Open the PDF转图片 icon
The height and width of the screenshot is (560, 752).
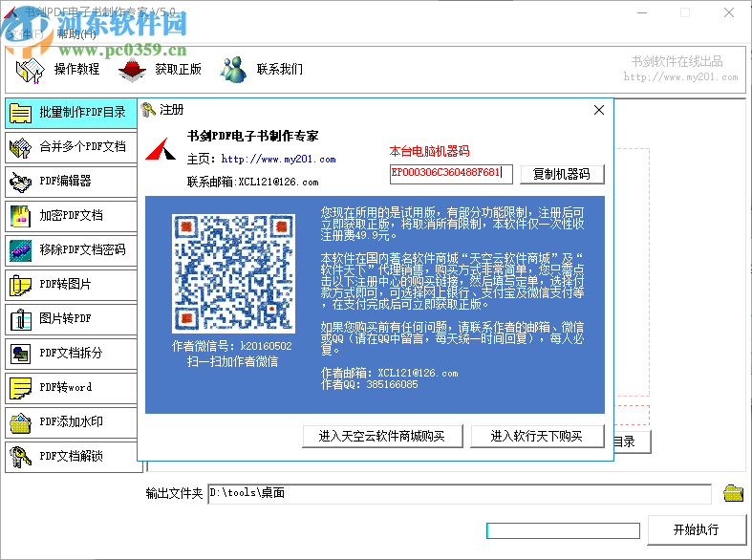[x=21, y=285]
